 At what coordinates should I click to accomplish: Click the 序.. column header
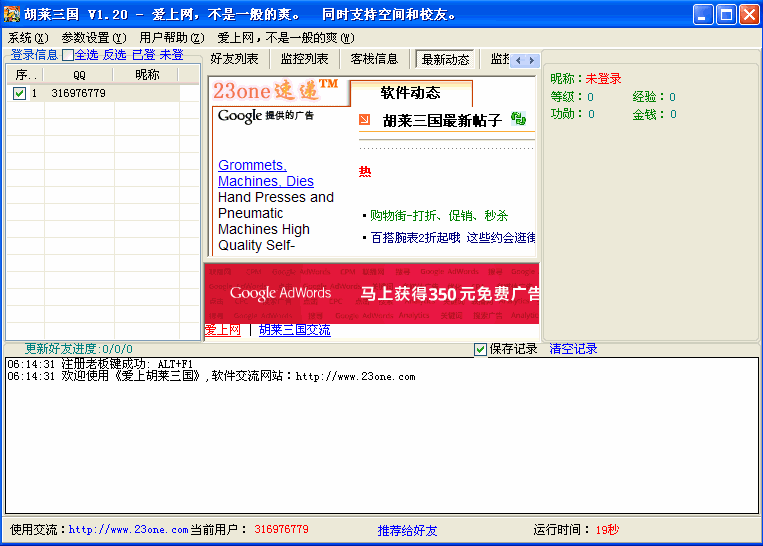(26, 75)
